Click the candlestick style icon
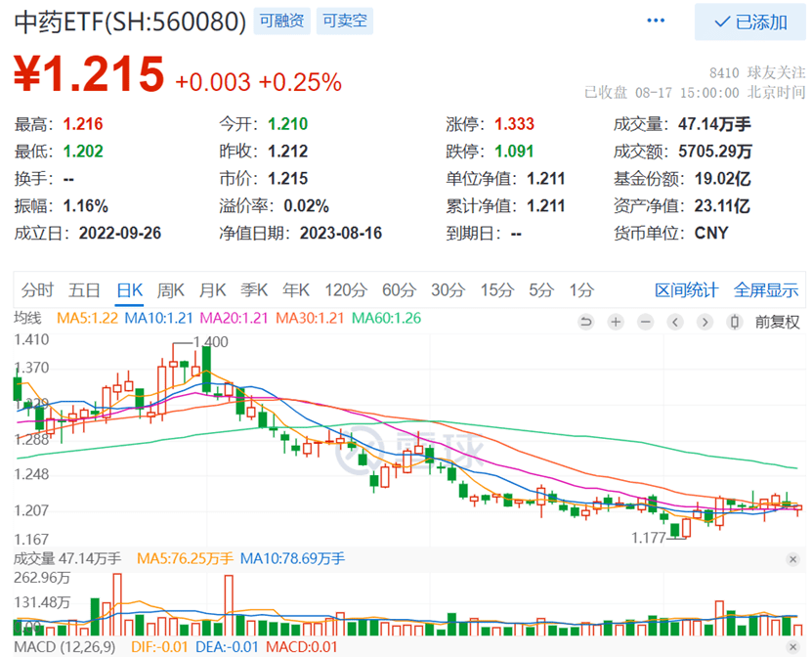 tap(733, 321)
